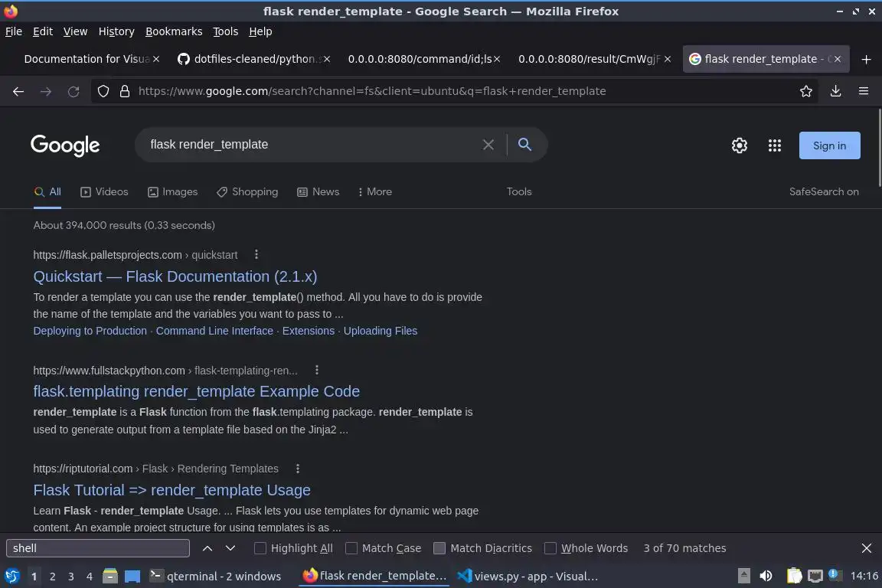The height and width of the screenshot is (588, 882).
Task: Close the dotfiles-cleaned GitHub tab
Action: pyautogui.click(x=327, y=59)
